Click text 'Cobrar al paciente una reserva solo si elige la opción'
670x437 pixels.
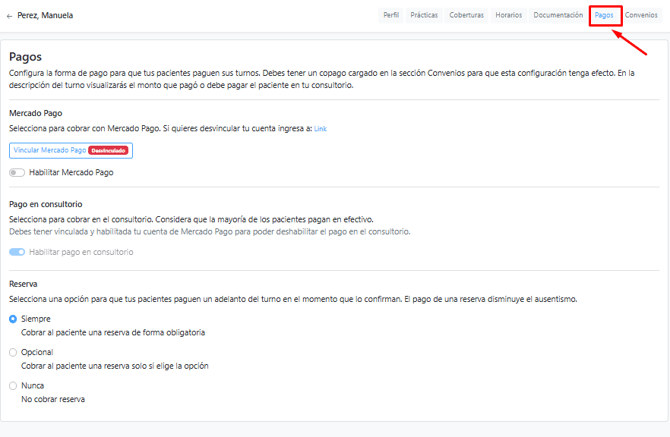[x=115, y=366]
